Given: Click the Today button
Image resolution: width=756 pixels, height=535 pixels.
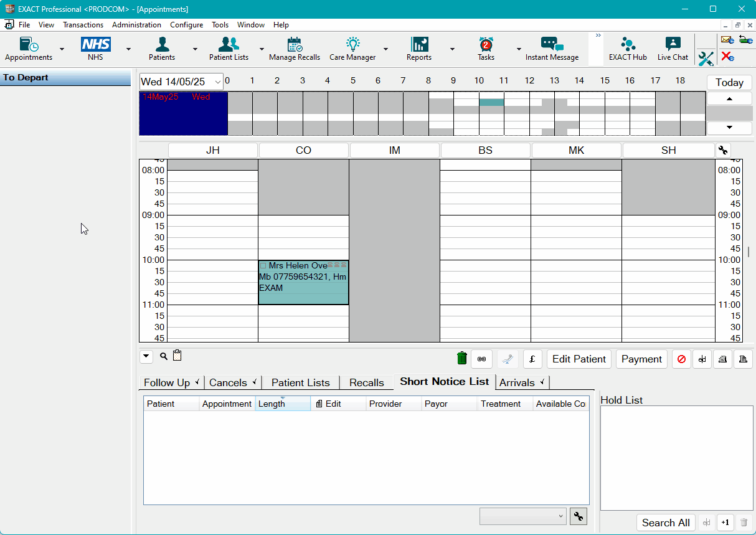Looking at the screenshot, I should (729, 83).
